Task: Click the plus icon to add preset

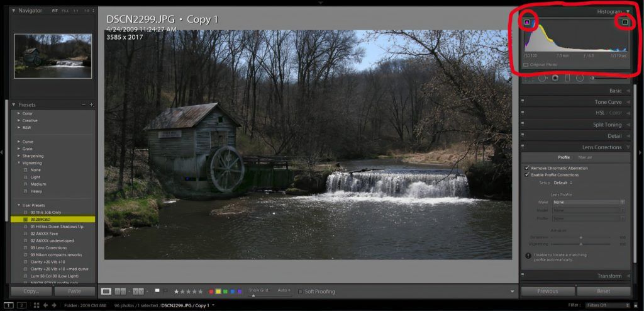Action: tap(92, 105)
